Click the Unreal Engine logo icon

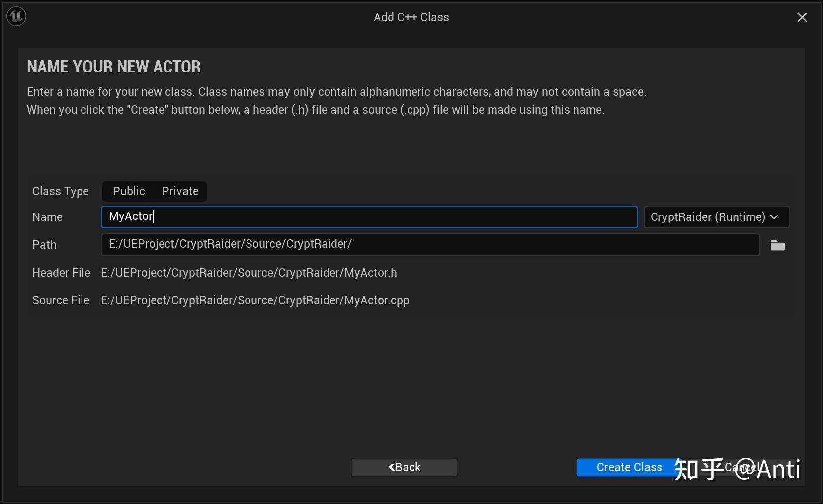pos(16,16)
